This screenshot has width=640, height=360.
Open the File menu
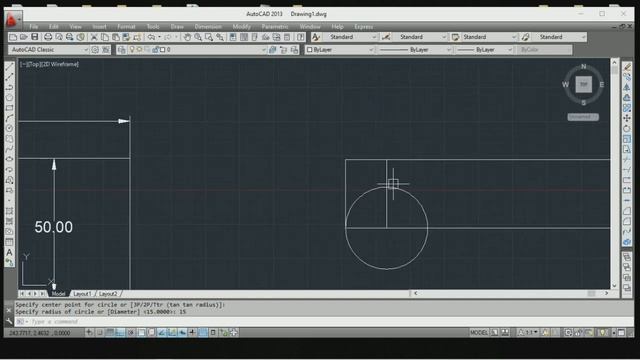coord(33,27)
